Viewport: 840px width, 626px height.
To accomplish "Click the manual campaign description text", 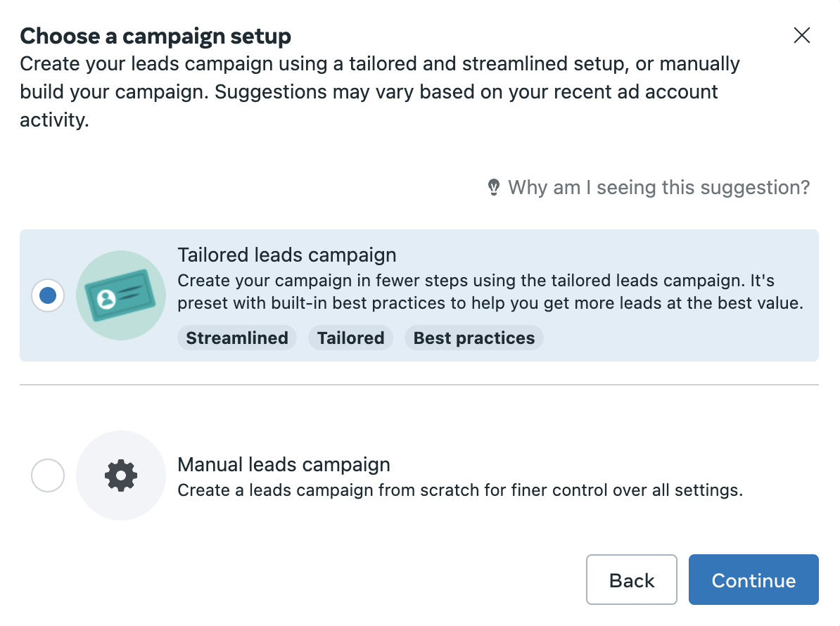I will coord(460,490).
